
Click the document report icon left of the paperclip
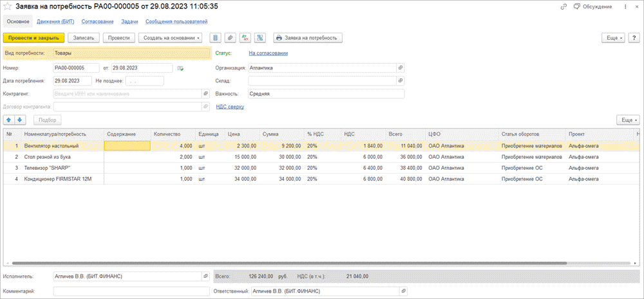tap(216, 38)
